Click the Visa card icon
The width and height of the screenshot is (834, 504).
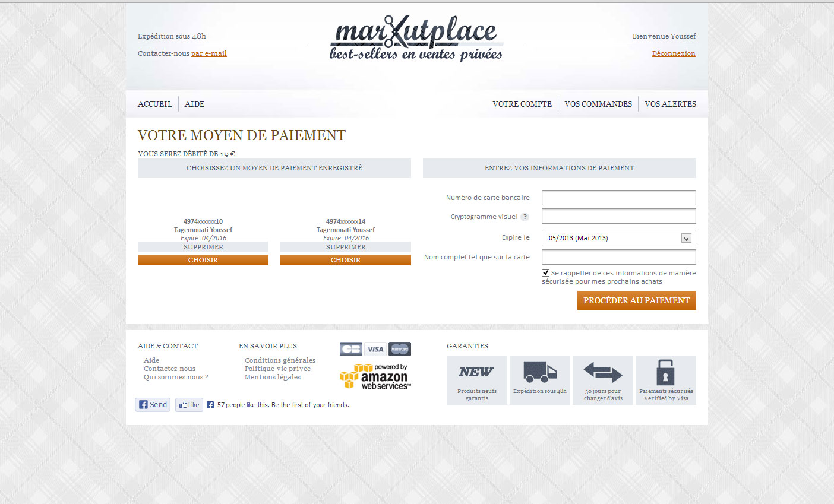(375, 349)
